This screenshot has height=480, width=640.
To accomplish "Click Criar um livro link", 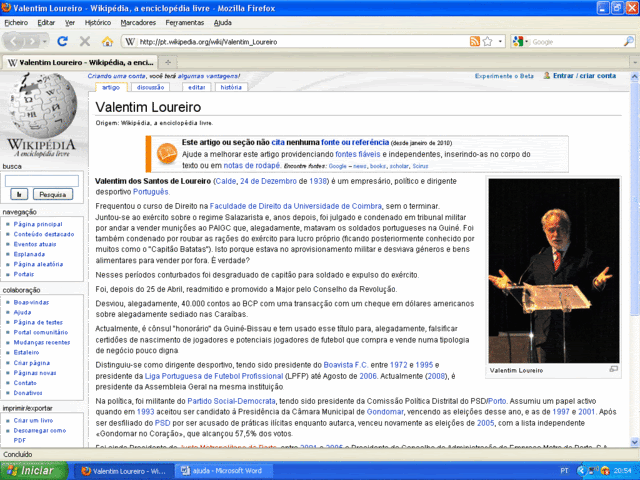I will 33,420.
